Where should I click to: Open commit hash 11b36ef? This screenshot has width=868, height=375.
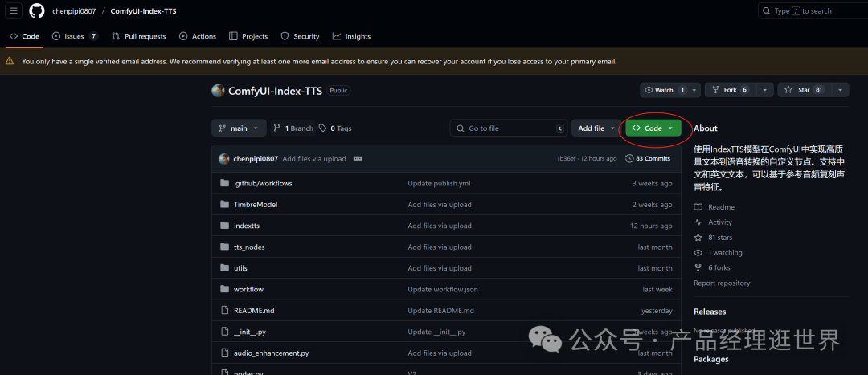pos(565,159)
